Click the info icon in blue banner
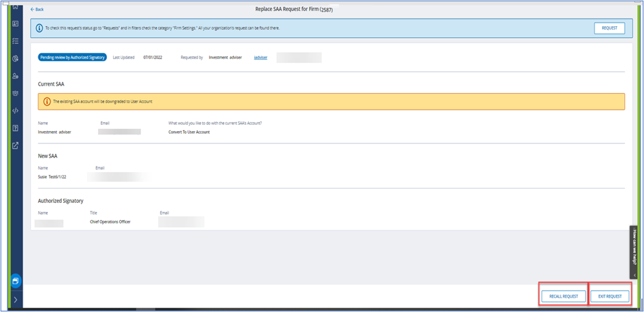The image size is (644, 312). (40, 28)
